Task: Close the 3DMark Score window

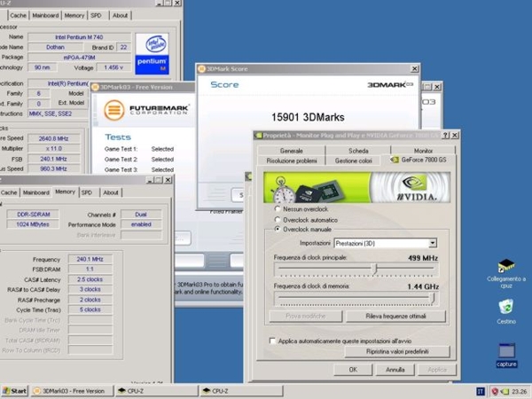Action: point(415,69)
